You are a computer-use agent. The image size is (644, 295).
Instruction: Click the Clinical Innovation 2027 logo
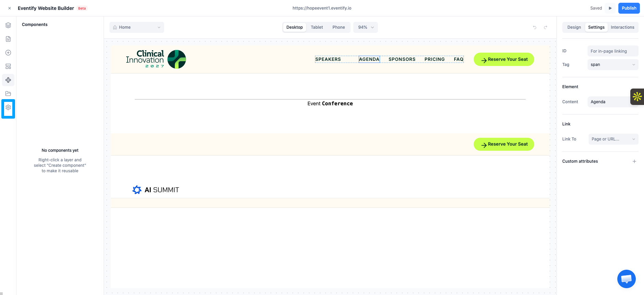point(156,59)
